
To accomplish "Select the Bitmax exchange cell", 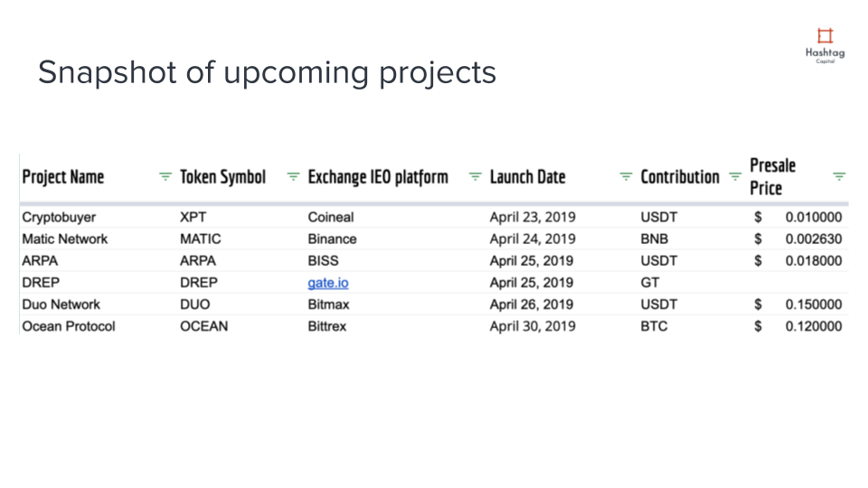I will [328, 305].
